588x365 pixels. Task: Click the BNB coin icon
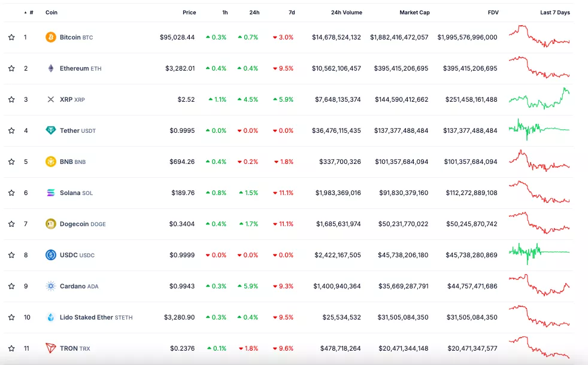click(x=51, y=162)
